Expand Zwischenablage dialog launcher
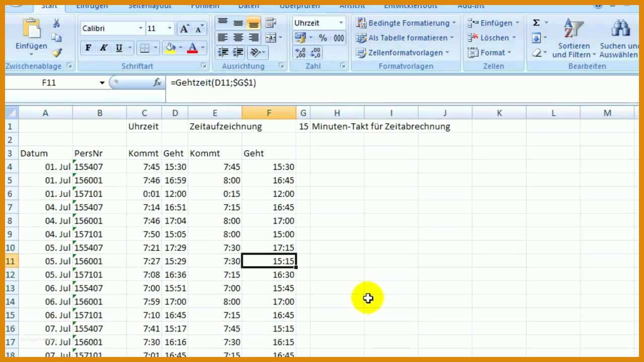The height and width of the screenshot is (362, 644). [69, 66]
